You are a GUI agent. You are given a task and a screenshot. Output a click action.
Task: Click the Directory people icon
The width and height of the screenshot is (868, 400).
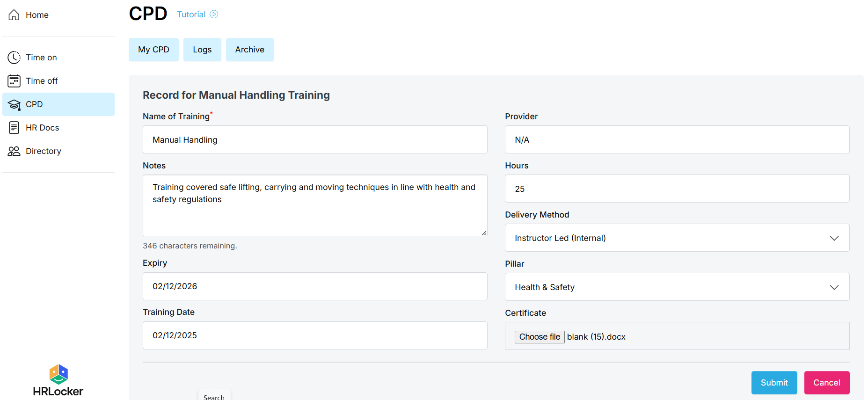pos(14,151)
